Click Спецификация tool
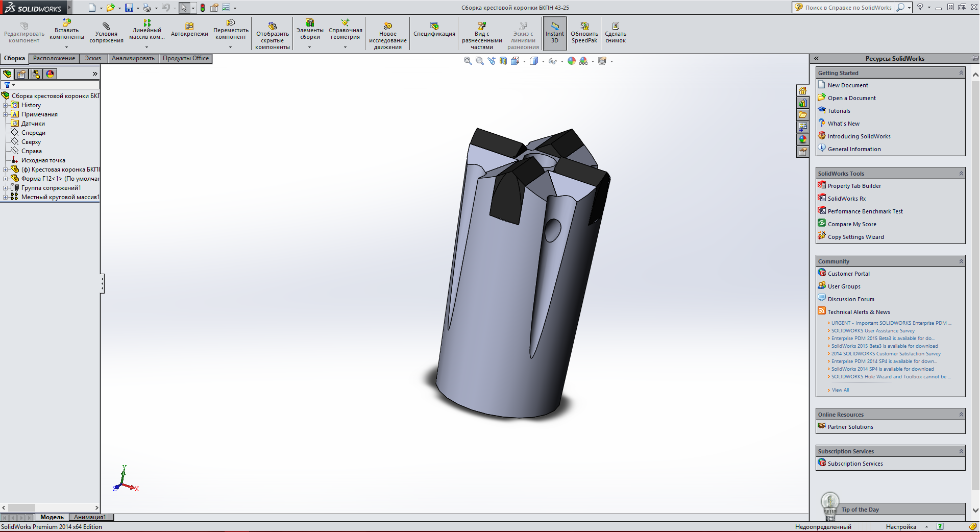The width and height of the screenshot is (980, 532). (x=434, y=30)
